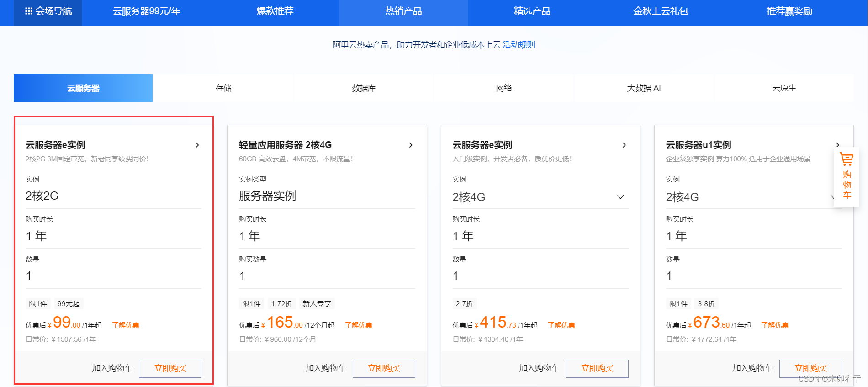The width and height of the screenshot is (868, 387).
Task: Open the orange 购物车 cart icon
Action: (x=847, y=177)
